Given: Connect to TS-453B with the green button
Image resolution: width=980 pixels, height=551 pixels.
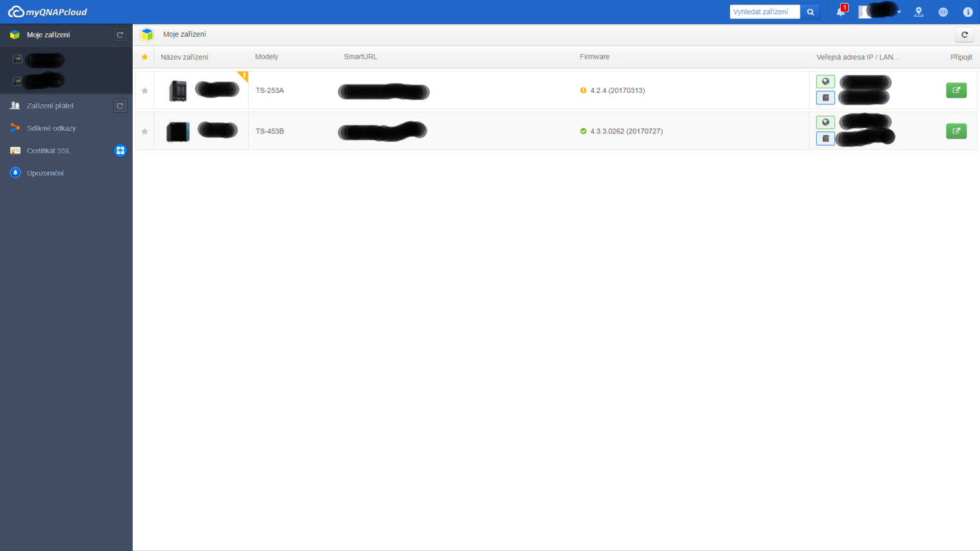Looking at the screenshot, I should tap(956, 131).
